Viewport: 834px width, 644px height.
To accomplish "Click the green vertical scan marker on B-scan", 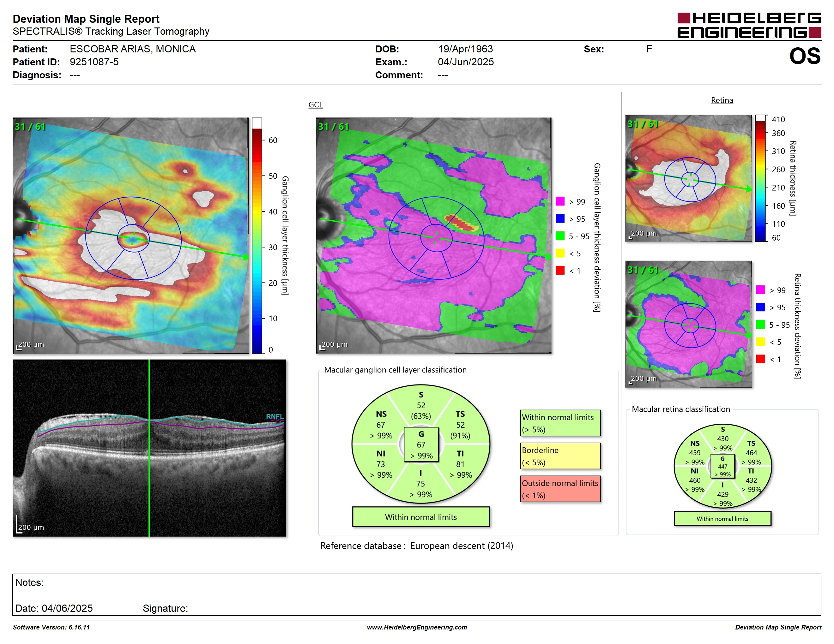I will (149, 448).
